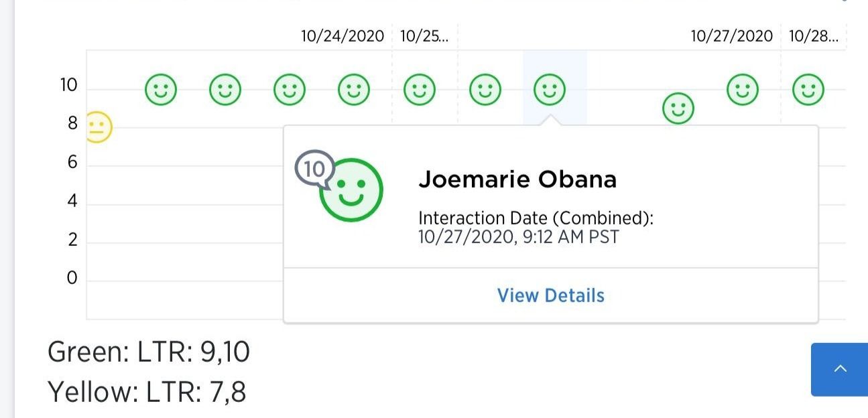This screenshot has width=868, height=418.
Task: Select the truncated 10/28 date label
Action: pos(813,36)
